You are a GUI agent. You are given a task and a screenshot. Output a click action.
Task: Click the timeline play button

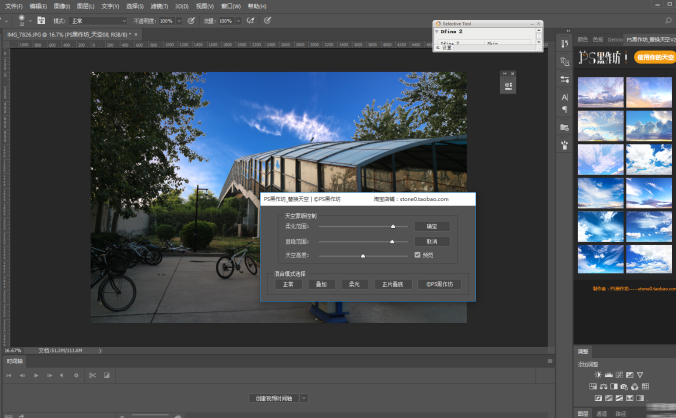[36, 375]
